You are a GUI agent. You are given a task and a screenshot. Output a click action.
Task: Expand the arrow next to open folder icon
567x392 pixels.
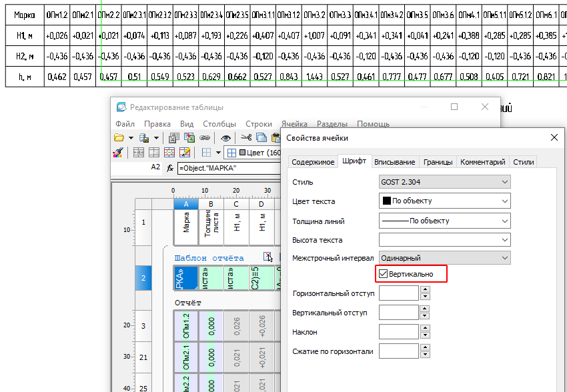coord(131,137)
